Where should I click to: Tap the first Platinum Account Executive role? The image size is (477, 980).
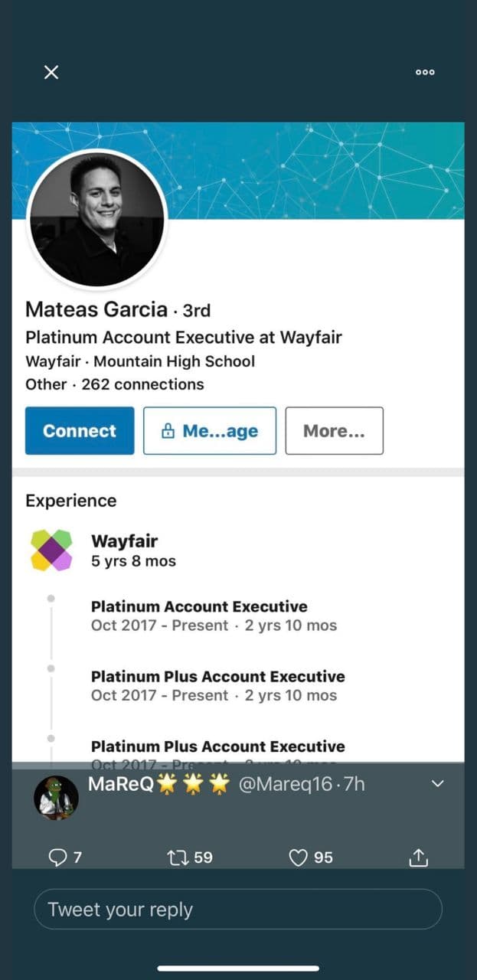pyautogui.click(x=199, y=606)
